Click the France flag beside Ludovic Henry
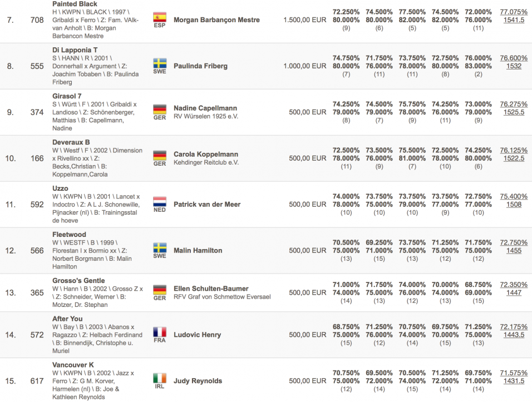 (x=160, y=332)
